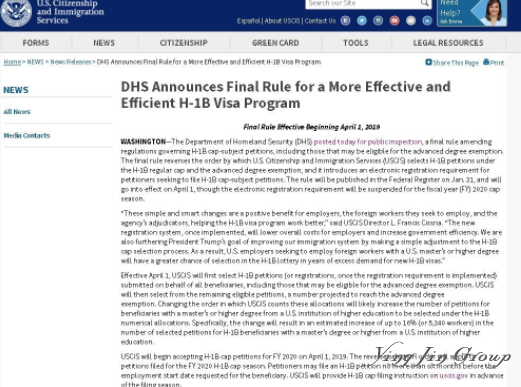
Task: Click the email updates envelope icon
Action: pyautogui.click(x=411, y=21)
